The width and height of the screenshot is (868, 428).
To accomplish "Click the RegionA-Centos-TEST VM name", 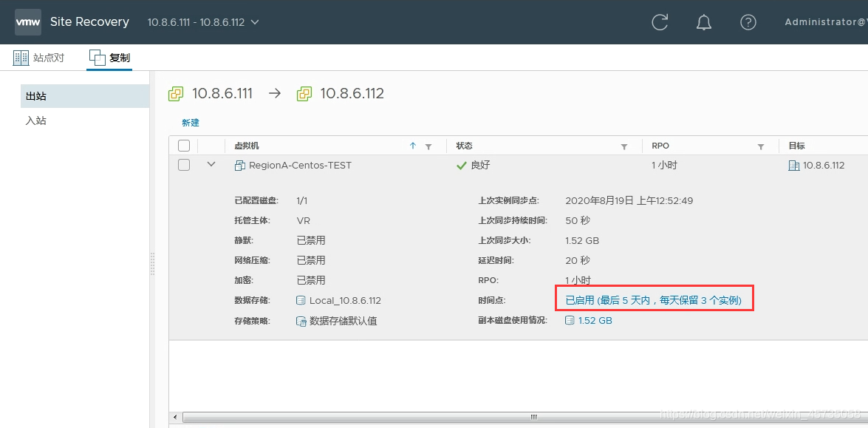I will click(300, 165).
